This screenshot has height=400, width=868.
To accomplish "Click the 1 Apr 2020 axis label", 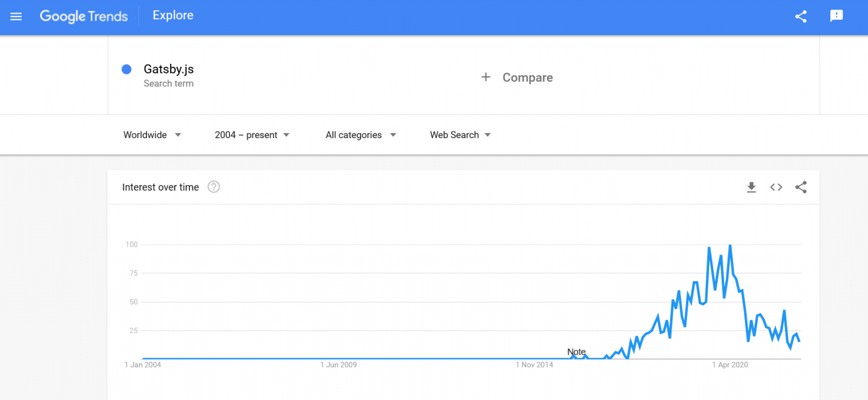I will [x=730, y=365].
